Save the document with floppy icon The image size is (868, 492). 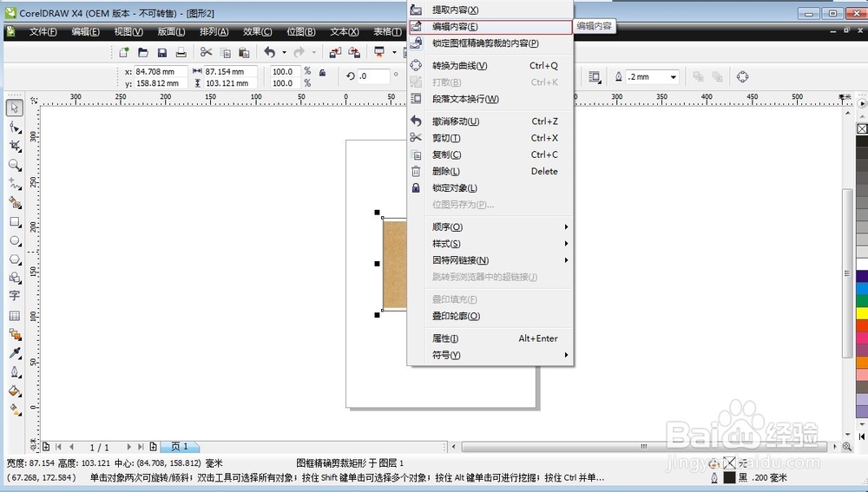tap(161, 53)
